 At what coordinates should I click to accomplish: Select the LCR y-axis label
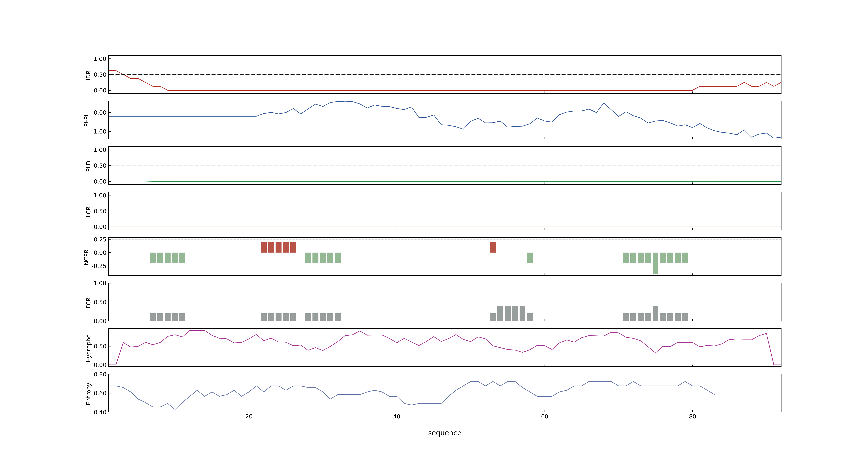(x=88, y=212)
